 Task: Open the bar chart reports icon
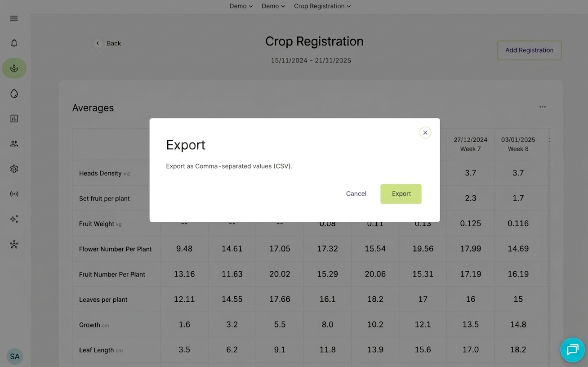click(x=14, y=119)
